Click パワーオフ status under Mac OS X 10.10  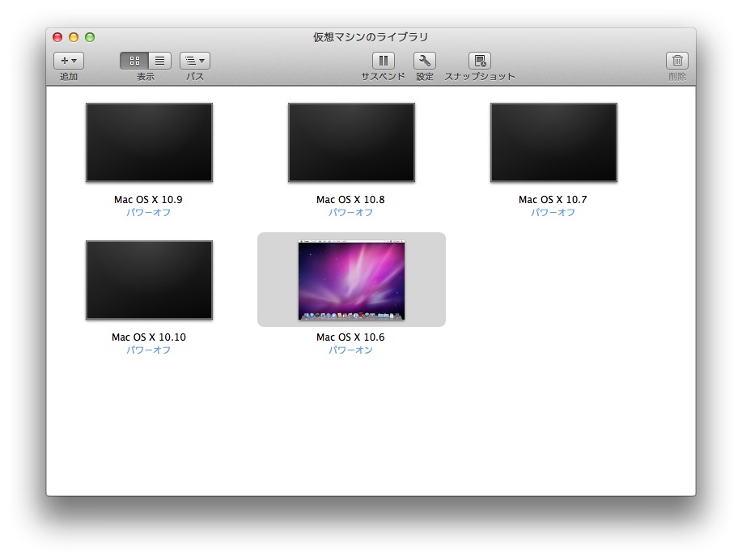pyautogui.click(x=148, y=350)
